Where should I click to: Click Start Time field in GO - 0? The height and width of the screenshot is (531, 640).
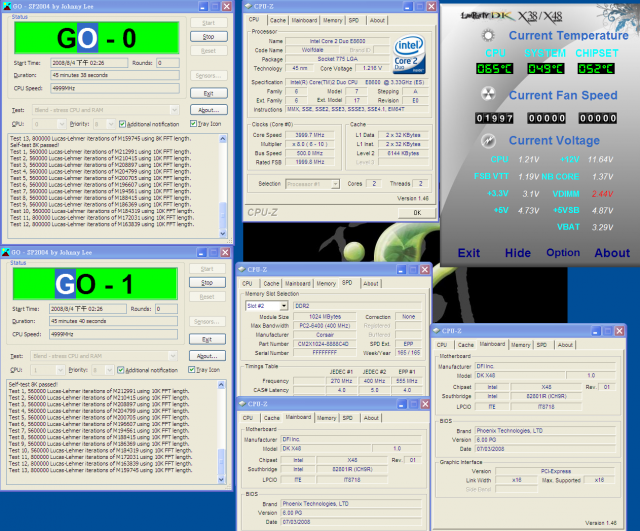(89, 63)
